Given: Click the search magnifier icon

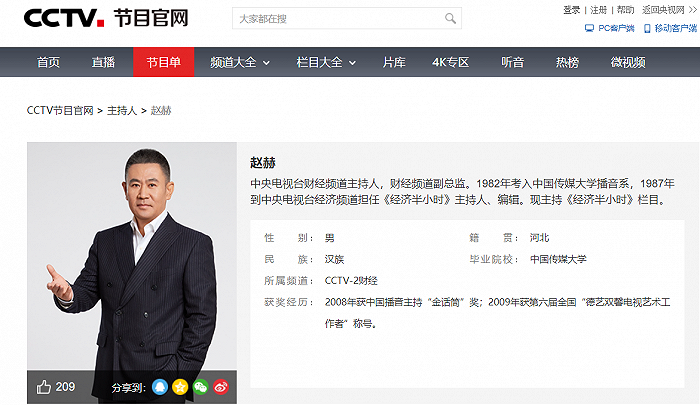Looking at the screenshot, I should click(x=451, y=19).
